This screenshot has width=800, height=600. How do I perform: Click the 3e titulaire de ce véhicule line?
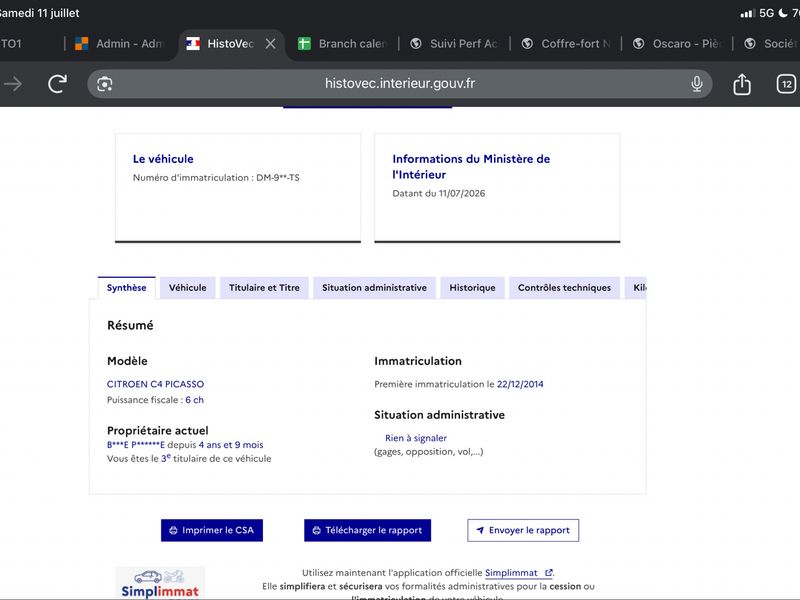(x=189, y=459)
